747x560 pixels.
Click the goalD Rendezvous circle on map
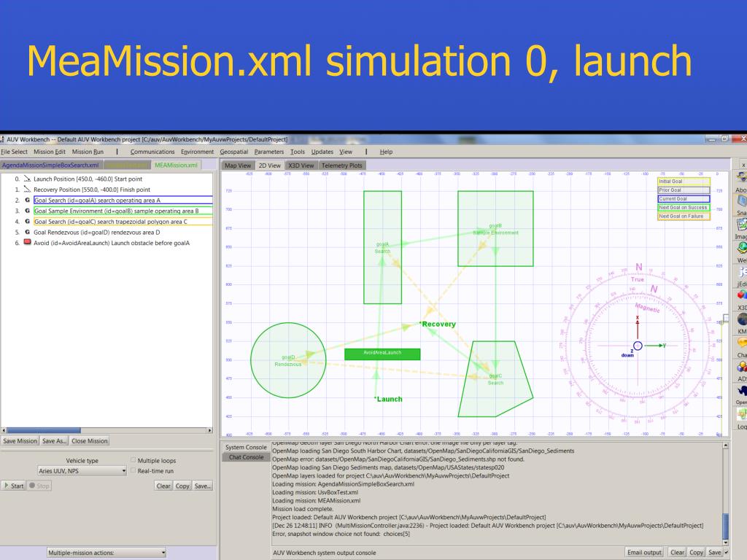(288, 360)
